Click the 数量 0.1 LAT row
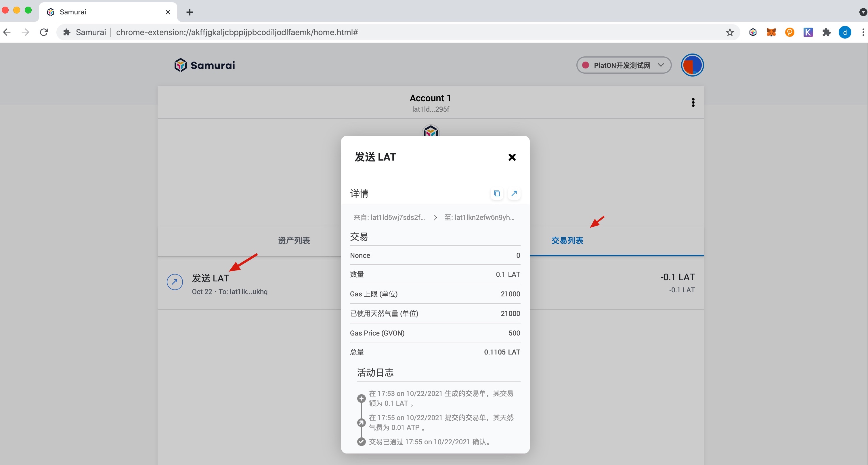 (435, 275)
